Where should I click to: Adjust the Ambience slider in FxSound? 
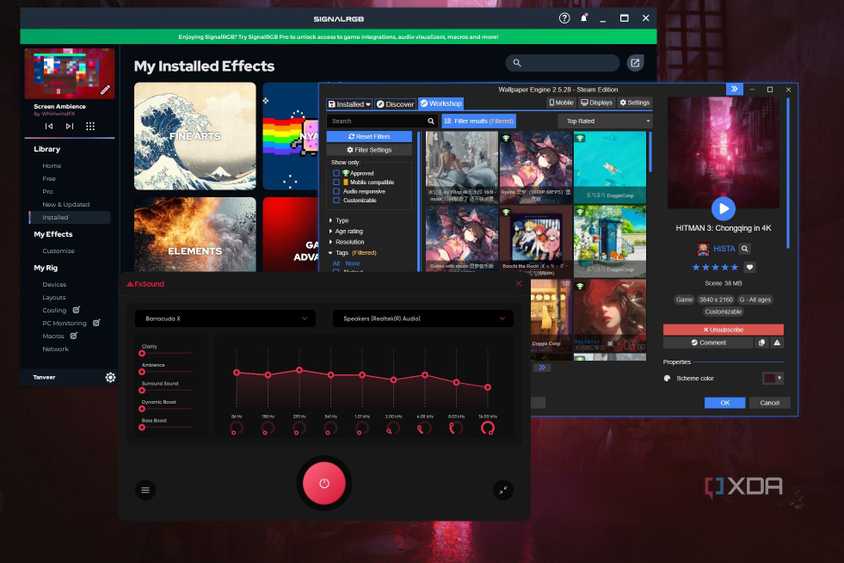tap(165, 371)
